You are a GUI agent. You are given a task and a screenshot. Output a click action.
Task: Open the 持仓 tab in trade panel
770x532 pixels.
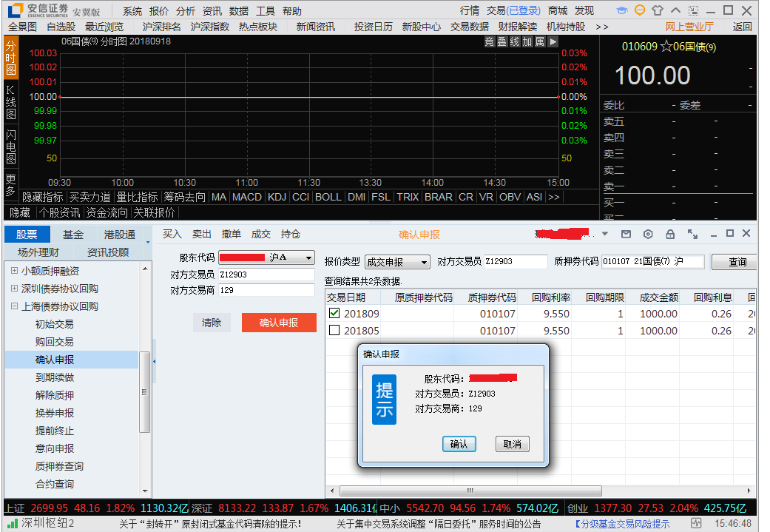pos(290,235)
